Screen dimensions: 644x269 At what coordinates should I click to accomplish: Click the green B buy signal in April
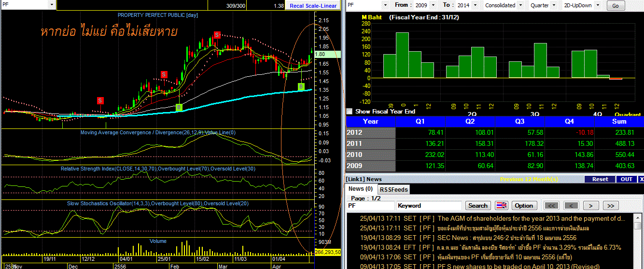point(301,86)
